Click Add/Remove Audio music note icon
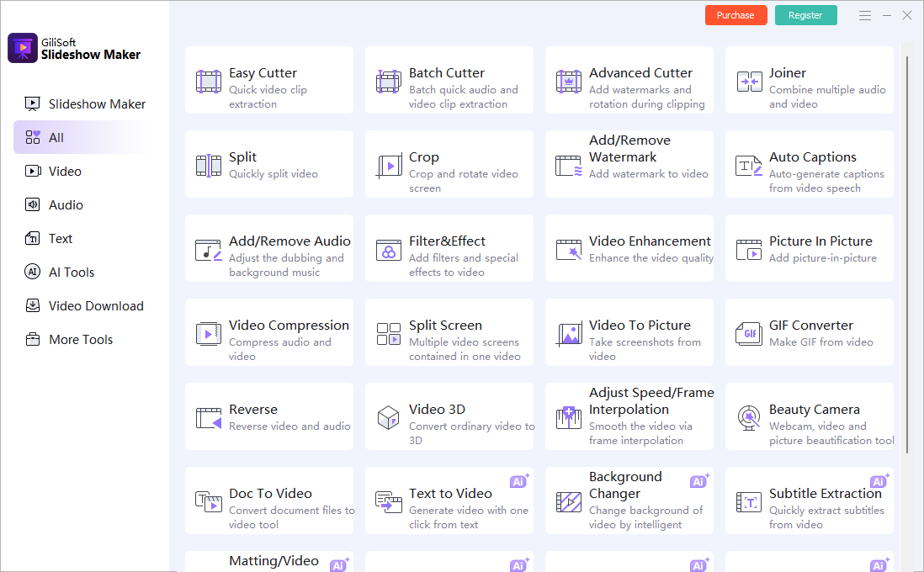924x572 pixels. tap(209, 250)
